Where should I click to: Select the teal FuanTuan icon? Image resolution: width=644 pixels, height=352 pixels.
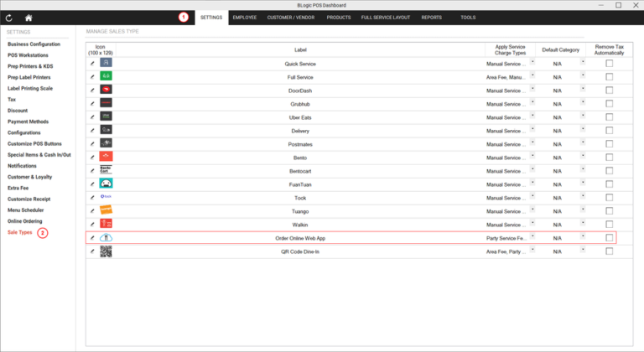tap(106, 184)
